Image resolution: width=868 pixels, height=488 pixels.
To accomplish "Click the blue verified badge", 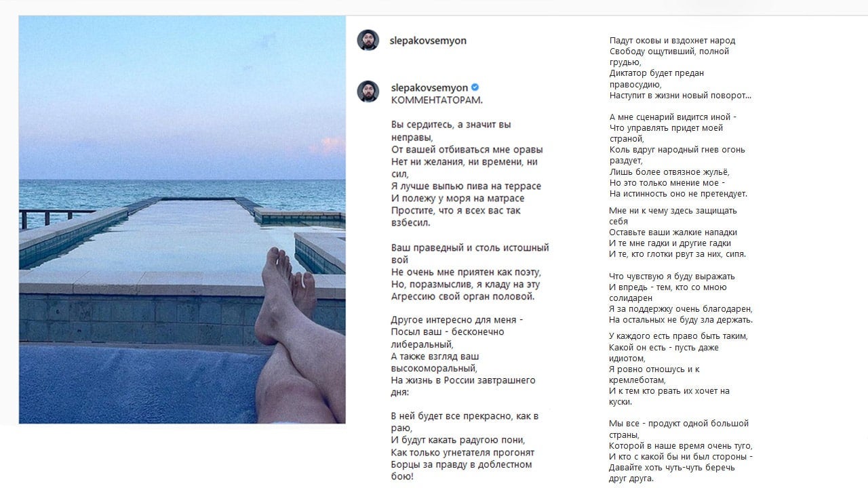I will [475, 87].
